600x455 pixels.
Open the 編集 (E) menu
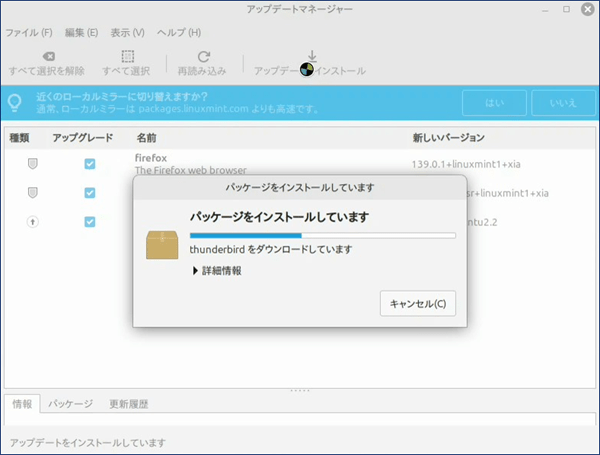[82, 33]
